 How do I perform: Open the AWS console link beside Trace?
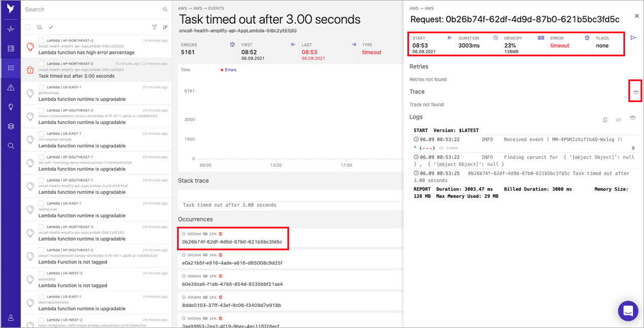coord(635,92)
